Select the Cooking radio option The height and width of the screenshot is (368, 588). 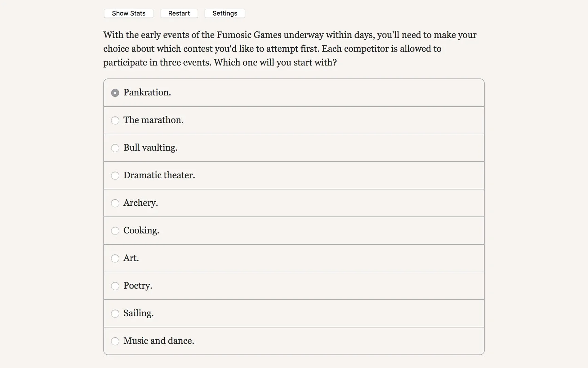(115, 231)
